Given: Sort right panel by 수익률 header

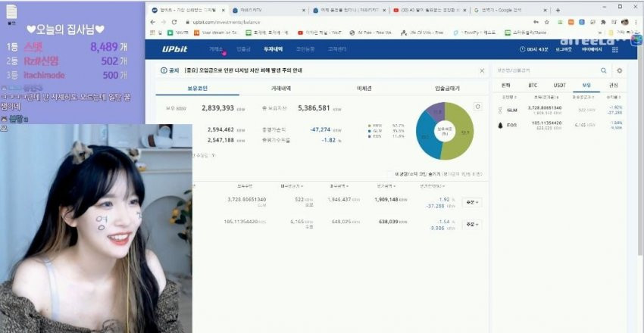Looking at the screenshot, I should pos(614,97).
